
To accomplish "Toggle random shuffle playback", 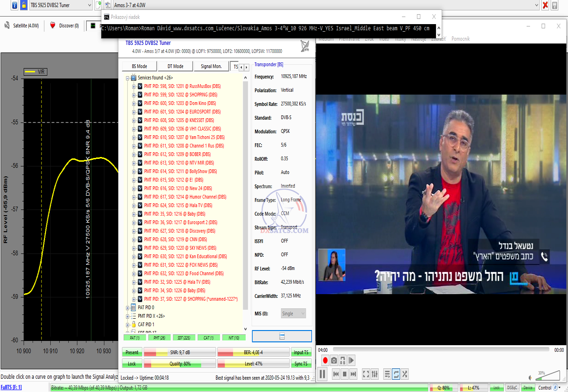I will [405, 374].
